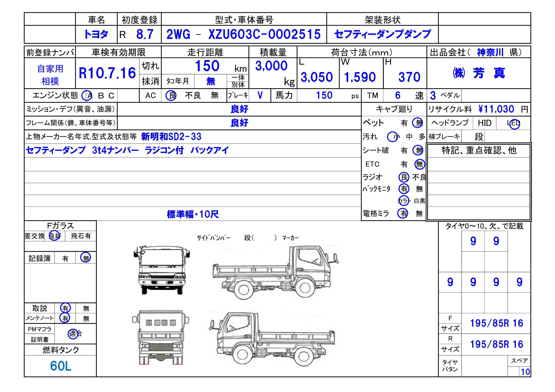Click the R tire size "195/85R 16"
Image resolution: width=555 pixels, height=392 pixels.
pyautogui.click(x=497, y=344)
